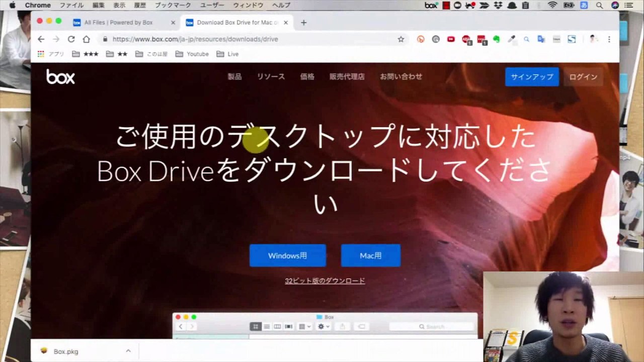Open the Live bookmarks folder
This screenshot has width=644, height=362.
pyautogui.click(x=227, y=54)
